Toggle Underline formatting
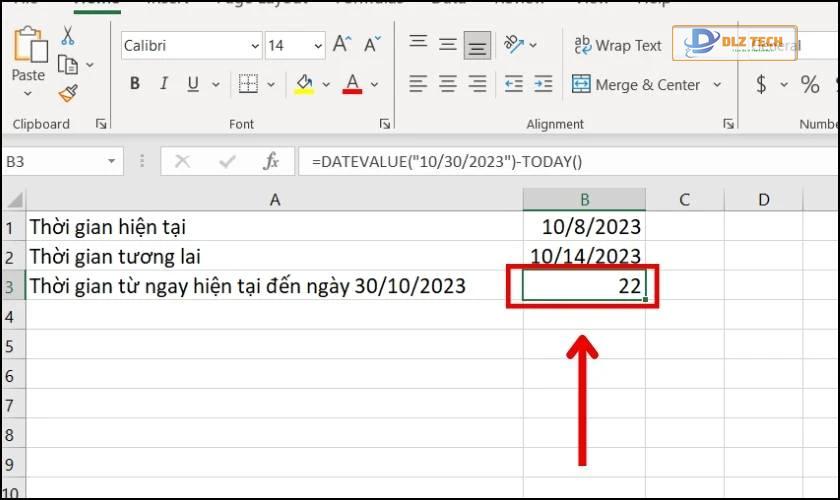The width and height of the screenshot is (840, 500). tap(193, 84)
